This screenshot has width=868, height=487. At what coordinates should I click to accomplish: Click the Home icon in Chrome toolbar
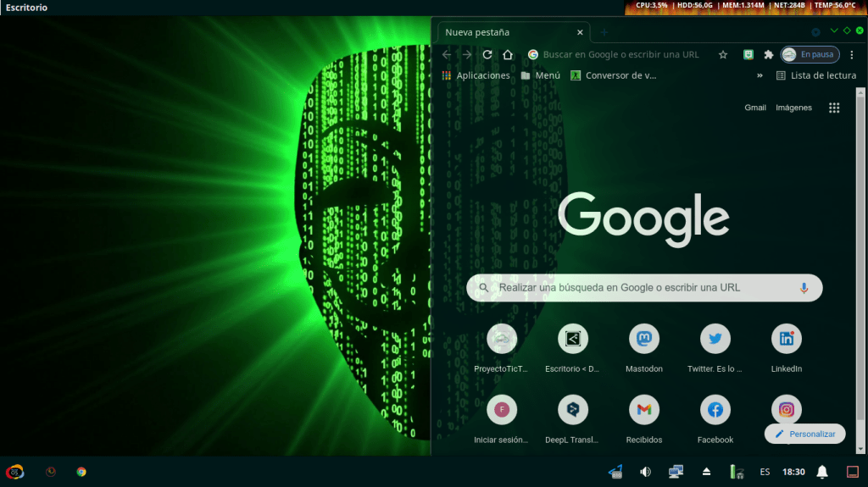tap(508, 54)
